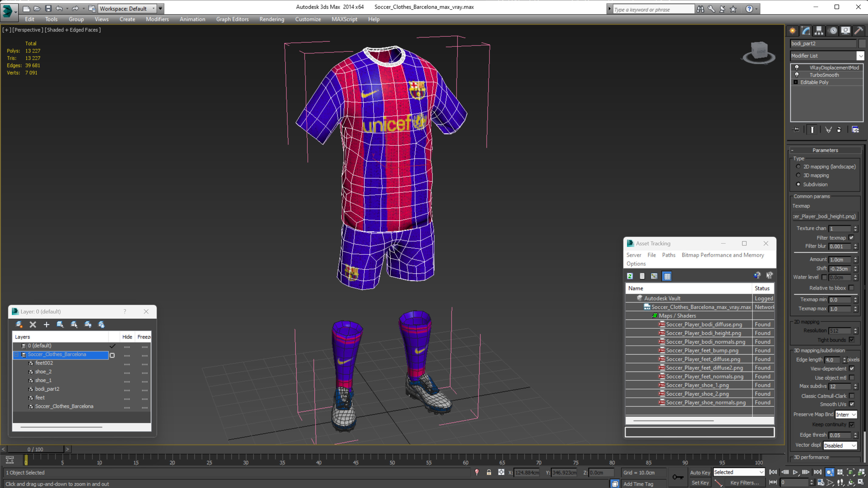Click Add Selected Objects plus icon in Layer dialog
This screenshot has height=488, width=868.
click(x=47, y=324)
